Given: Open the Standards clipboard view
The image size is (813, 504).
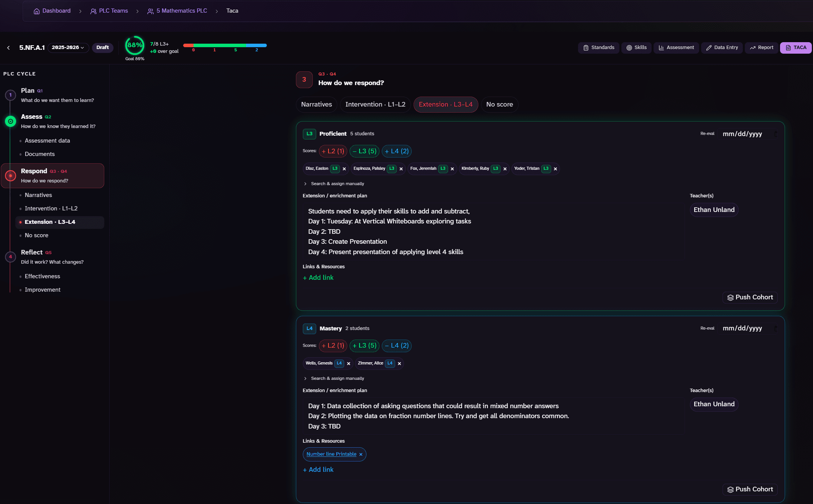Looking at the screenshot, I should (x=598, y=48).
